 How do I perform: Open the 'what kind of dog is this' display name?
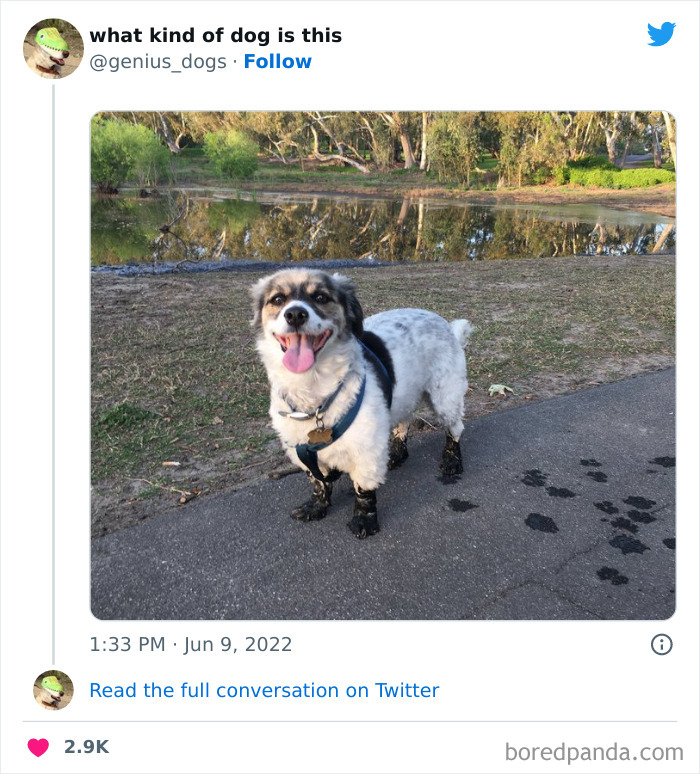point(216,35)
